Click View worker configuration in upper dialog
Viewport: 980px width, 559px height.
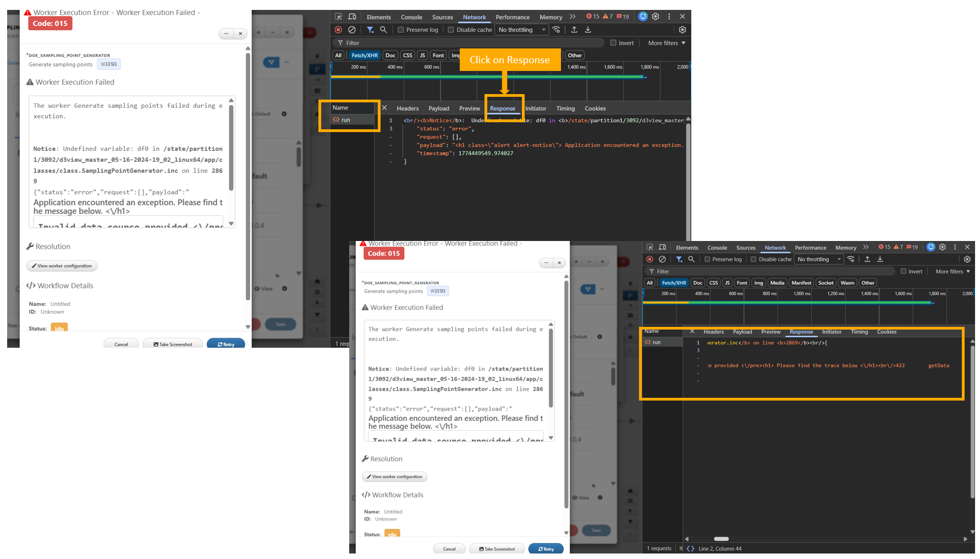(x=62, y=266)
